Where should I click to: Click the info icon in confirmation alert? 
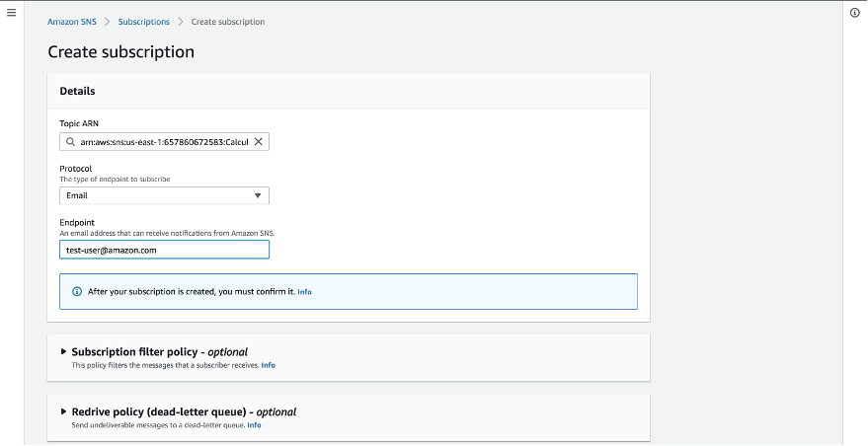coord(77,292)
